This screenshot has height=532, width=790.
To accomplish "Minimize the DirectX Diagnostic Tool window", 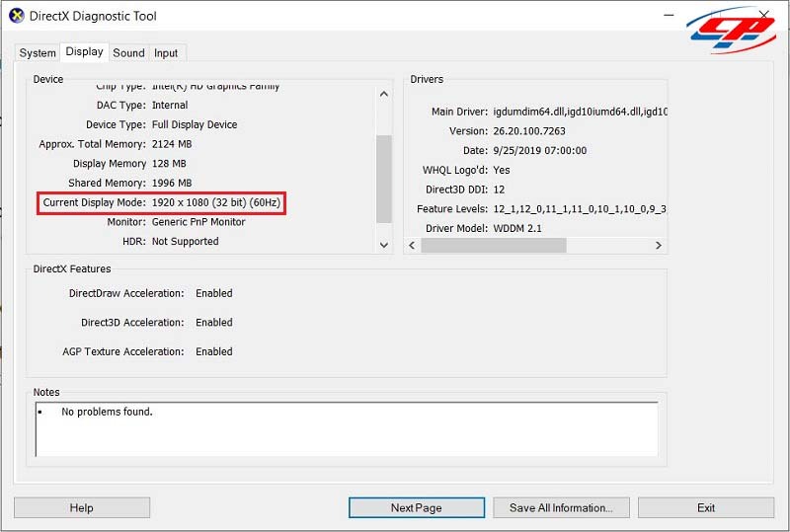I will pyautogui.click(x=669, y=16).
